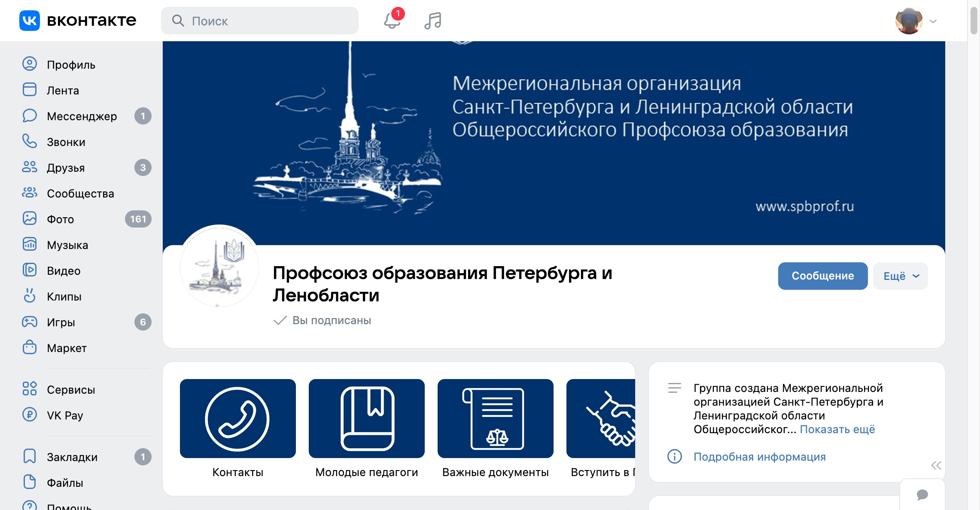Click the Market shopping bag icon

(x=30, y=347)
